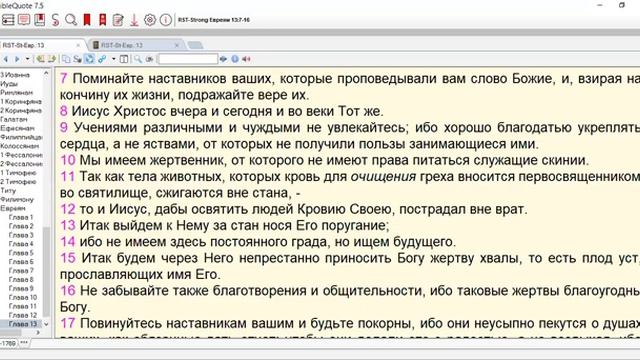Click the plain red bookmark icon

(x=87, y=20)
